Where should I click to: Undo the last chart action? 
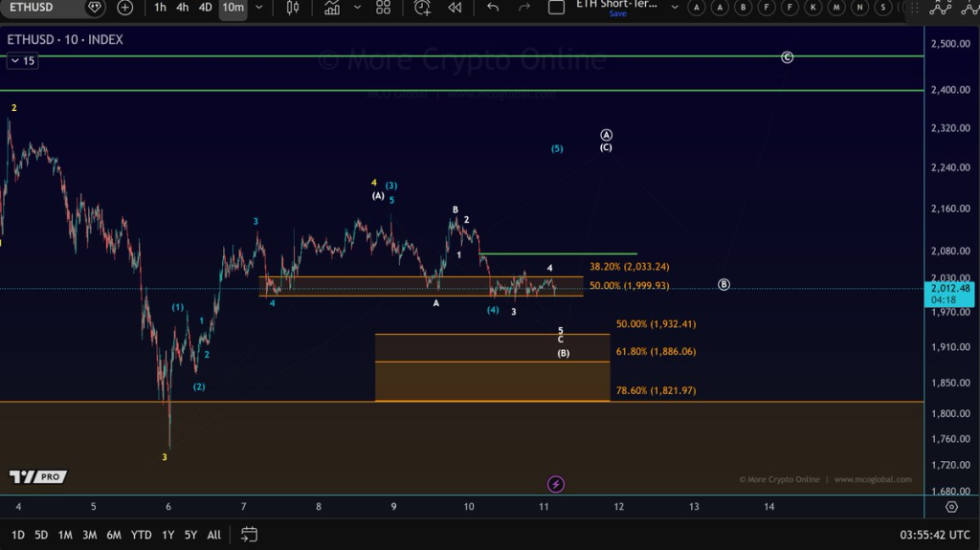click(493, 8)
